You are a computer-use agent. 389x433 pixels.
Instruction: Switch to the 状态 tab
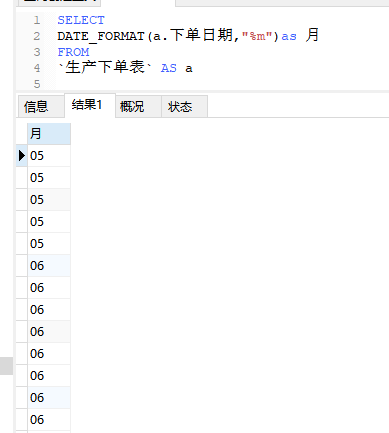184,107
